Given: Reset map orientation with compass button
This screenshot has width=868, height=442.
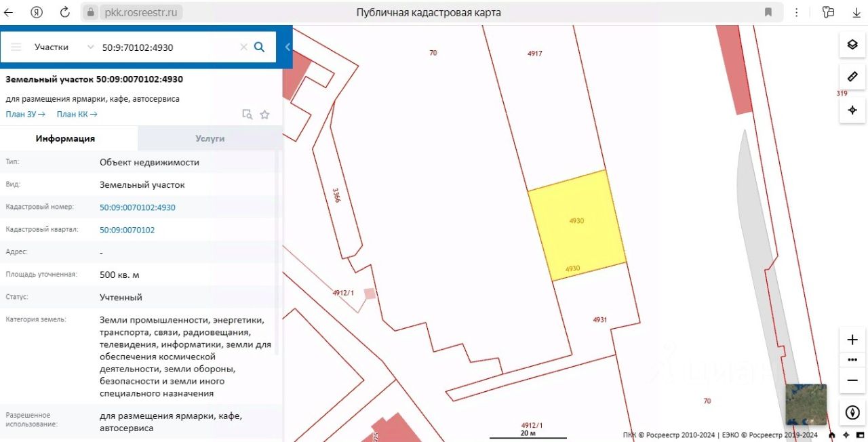Looking at the screenshot, I should click(852, 412).
